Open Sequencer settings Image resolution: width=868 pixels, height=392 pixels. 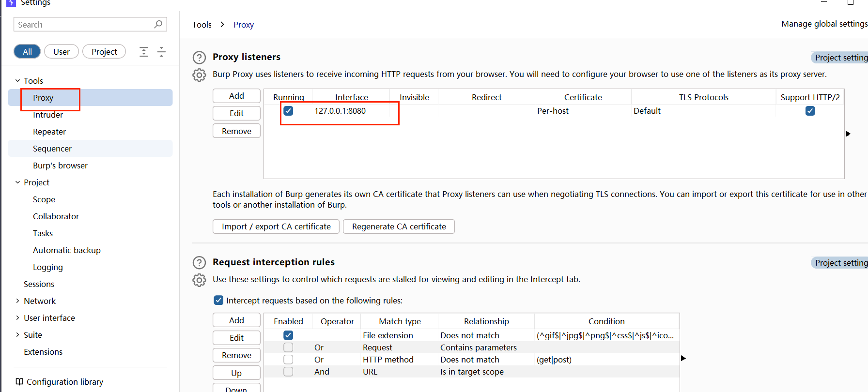pos(90,149)
